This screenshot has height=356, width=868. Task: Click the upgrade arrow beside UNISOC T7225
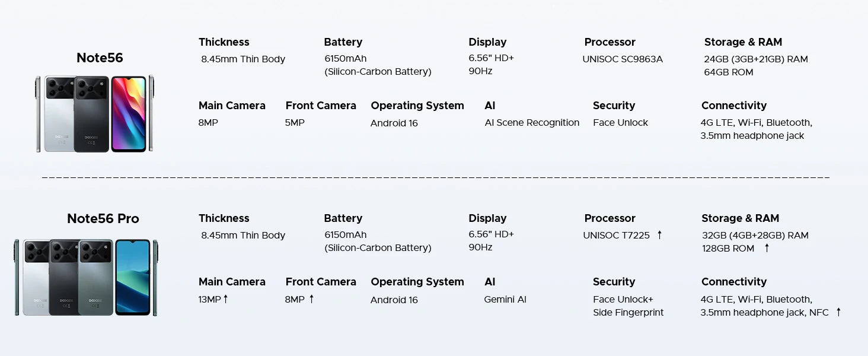pos(659,235)
